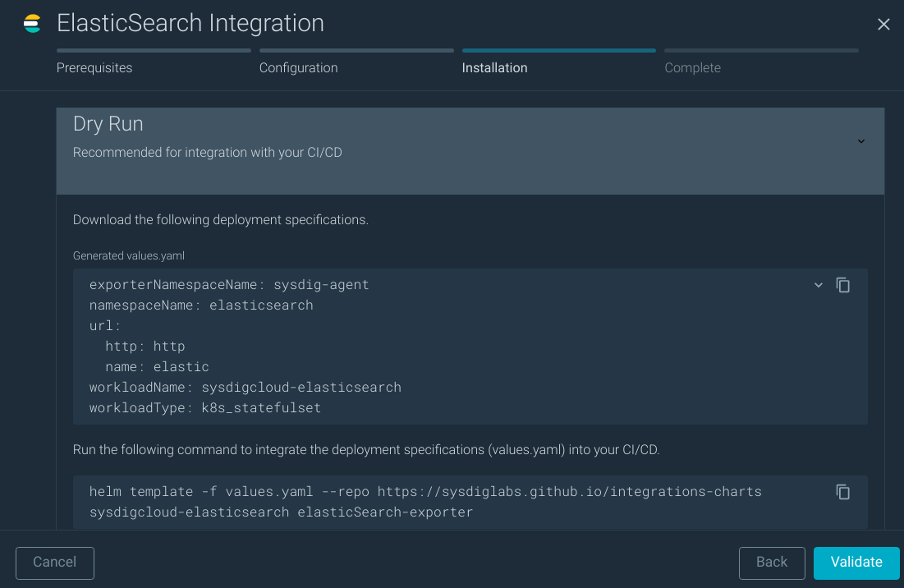Click the line 'workloadName: sysdigcloud-elasticsearch'
This screenshot has height=588, width=904.
(x=245, y=388)
